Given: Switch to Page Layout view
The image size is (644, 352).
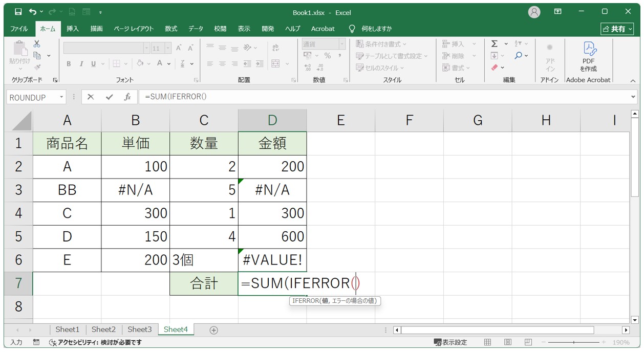Looking at the screenshot, I should [x=507, y=342].
